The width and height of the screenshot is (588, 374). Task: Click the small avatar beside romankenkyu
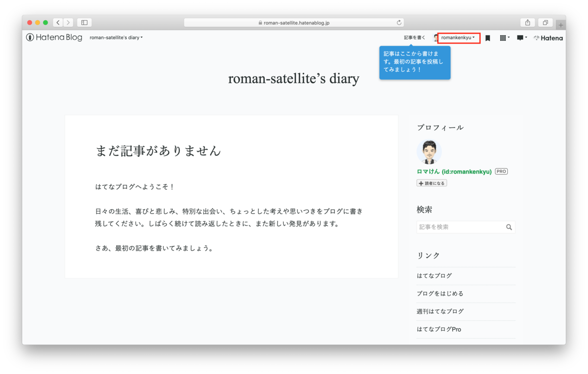436,38
